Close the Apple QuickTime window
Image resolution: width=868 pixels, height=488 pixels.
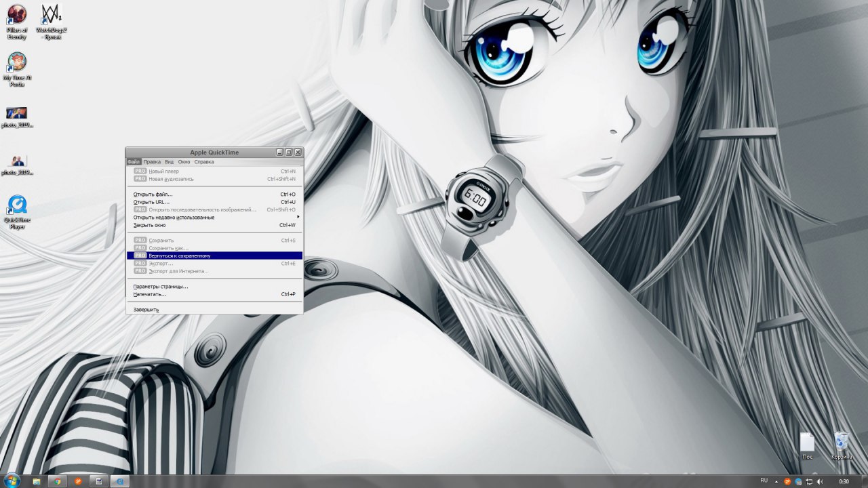(298, 152)
